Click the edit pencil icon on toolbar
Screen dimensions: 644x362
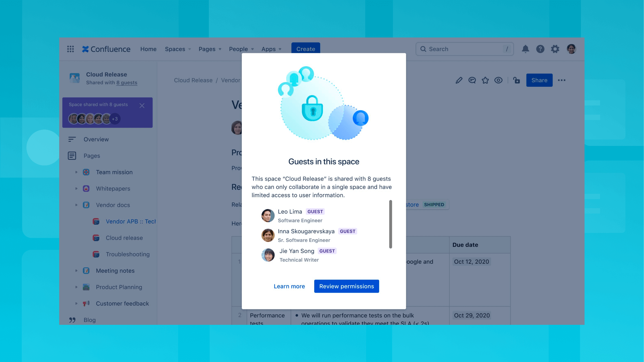(x=458, y=80)
